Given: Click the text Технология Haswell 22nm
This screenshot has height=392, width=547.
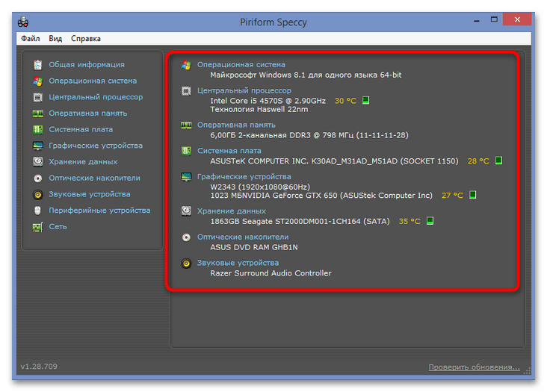Looking at the screenshot, I should tap(259, 110).
